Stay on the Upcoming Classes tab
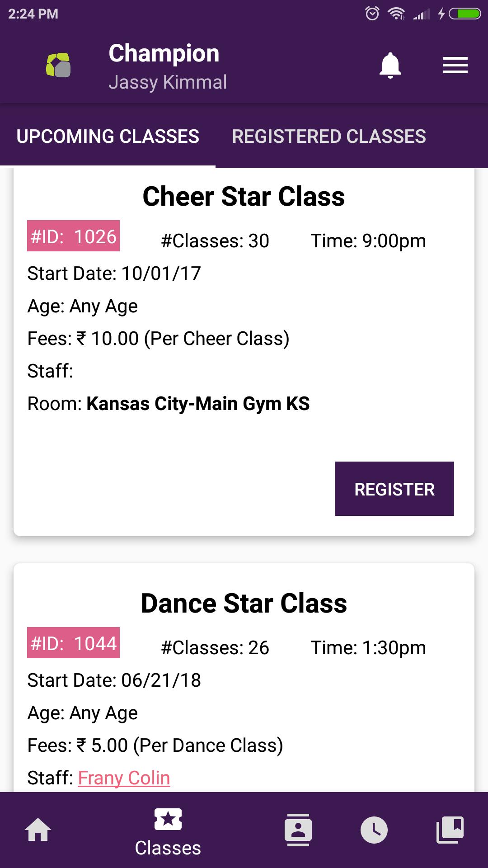Image resolution: width=488 pixels, height=868 pixels. [108, 136]
